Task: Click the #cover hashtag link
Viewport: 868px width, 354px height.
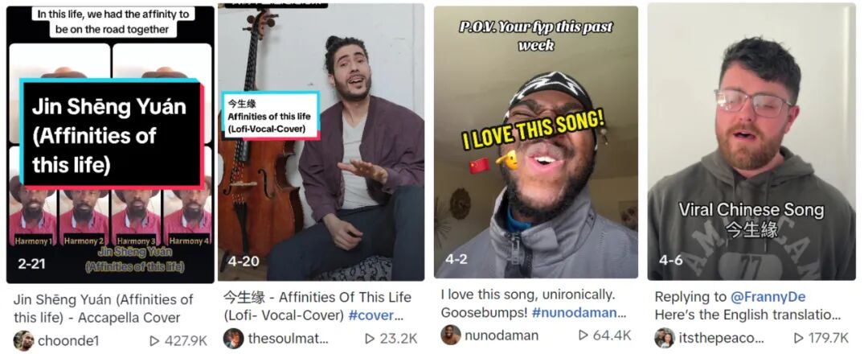Action: click(371, 315)
